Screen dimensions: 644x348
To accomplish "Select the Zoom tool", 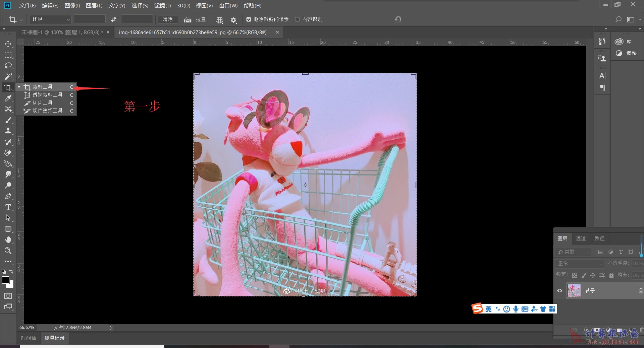I will point(8,251).
